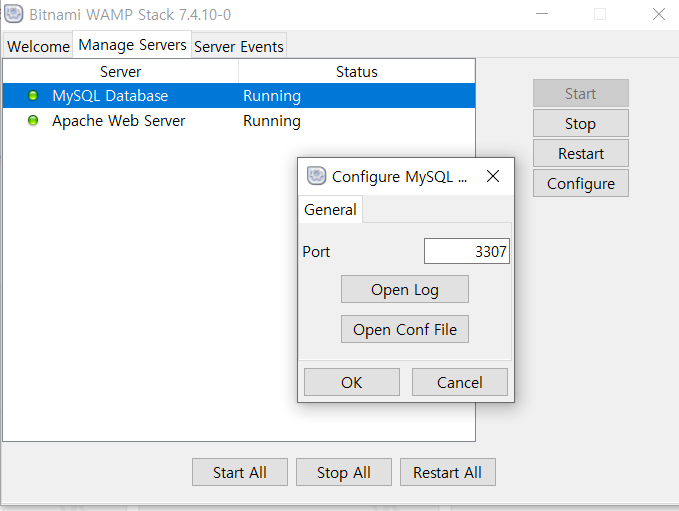Switch to the Welcome tab
Image resolution: width=679 pixels, height=511 pixels.
click(38, 46)
